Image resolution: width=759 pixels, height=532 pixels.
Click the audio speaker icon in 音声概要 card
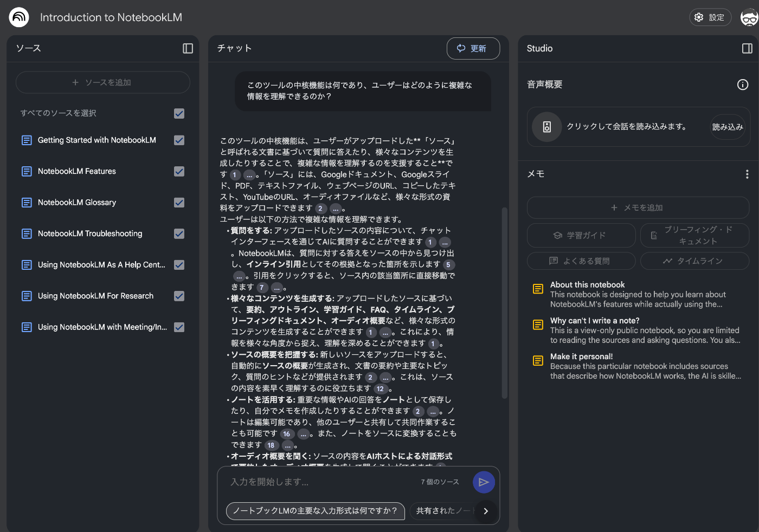pyautogui.click(x=547, y=127)
